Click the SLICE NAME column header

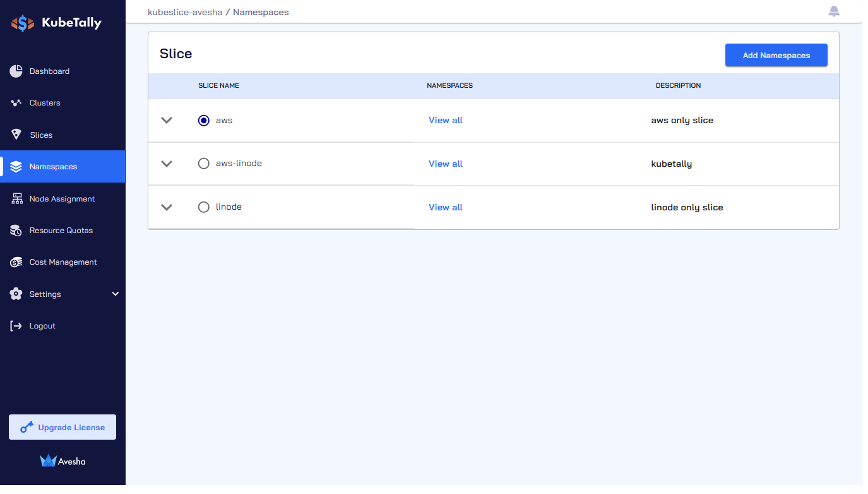pyautogui.click(x=218, y=85)
